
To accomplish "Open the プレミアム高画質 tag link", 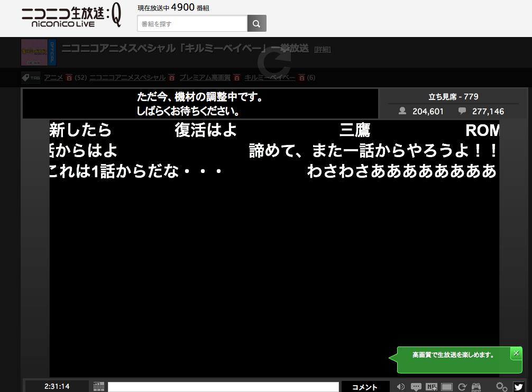I will point(205,78).
